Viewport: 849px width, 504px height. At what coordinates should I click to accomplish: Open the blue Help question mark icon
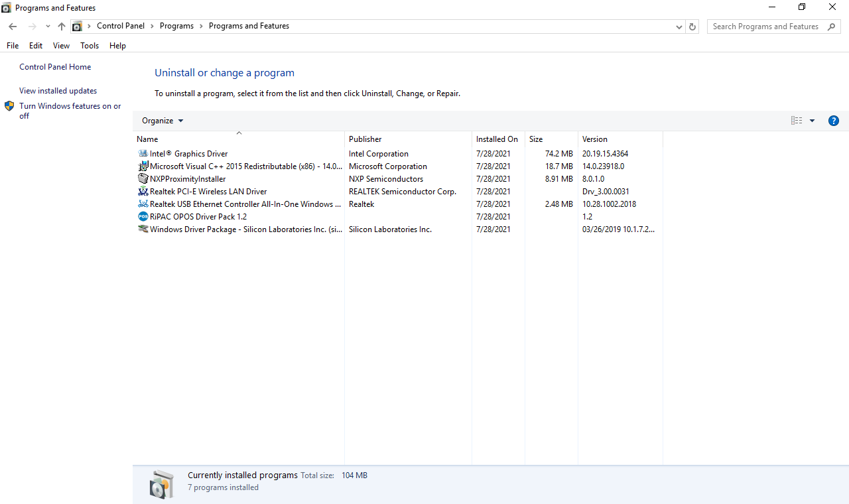point(834,121)
